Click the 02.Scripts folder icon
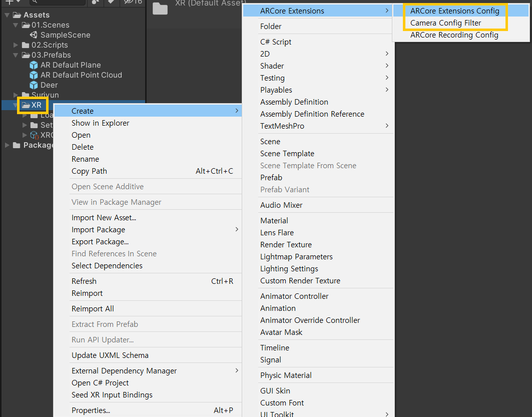532x417 pixels. 26,45
